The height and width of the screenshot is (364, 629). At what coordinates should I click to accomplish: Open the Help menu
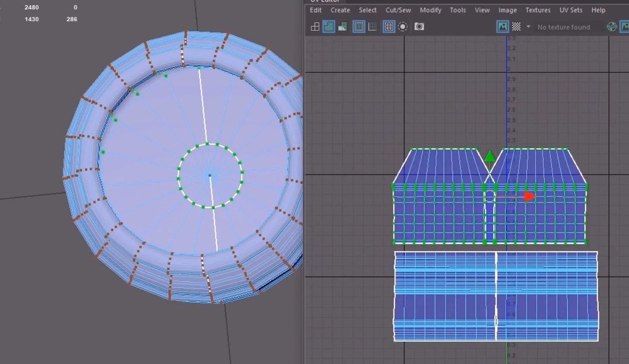pos(598,10)
